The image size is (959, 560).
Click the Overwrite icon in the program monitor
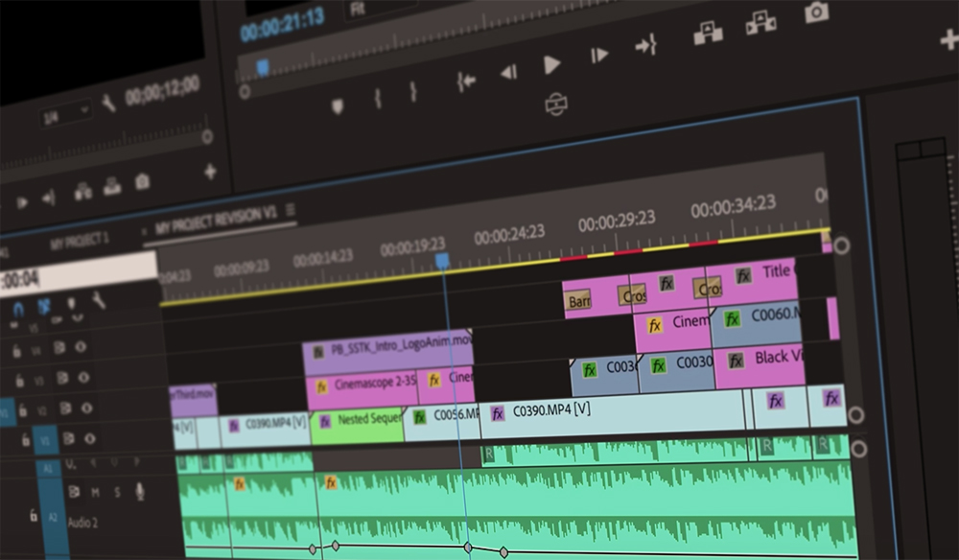click(x=763, y=20)
